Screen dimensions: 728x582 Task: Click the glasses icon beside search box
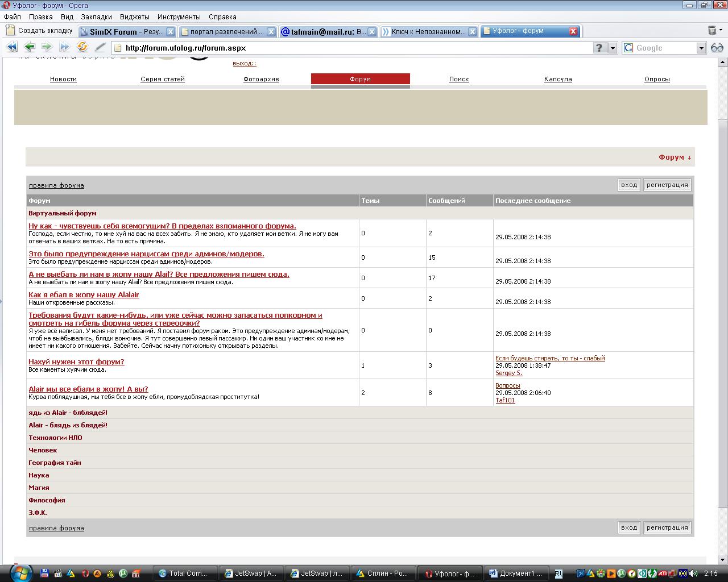717,48
